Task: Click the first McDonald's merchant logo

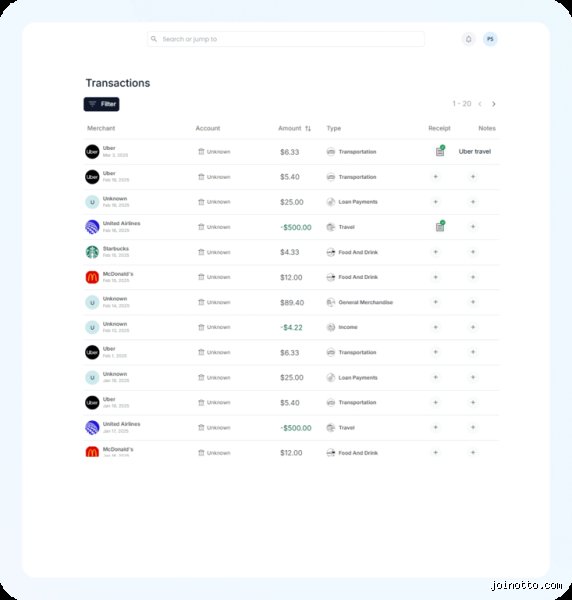Action: 92,277
